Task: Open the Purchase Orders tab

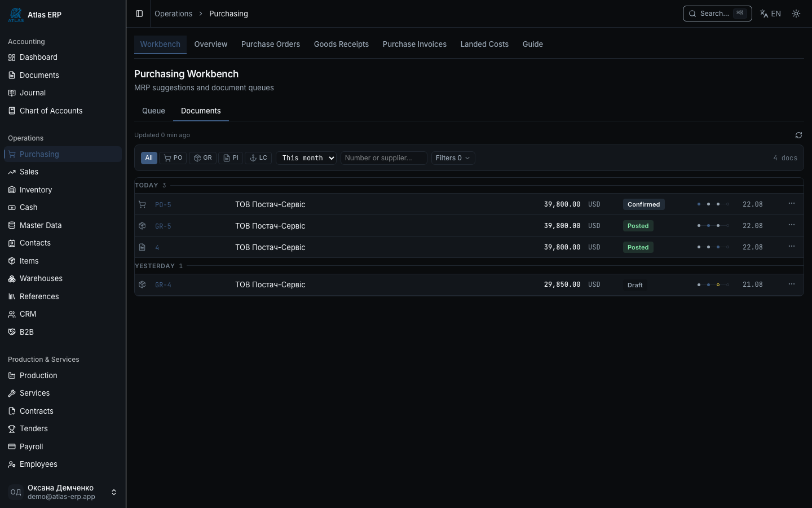Action: click(x=271, y=44)
